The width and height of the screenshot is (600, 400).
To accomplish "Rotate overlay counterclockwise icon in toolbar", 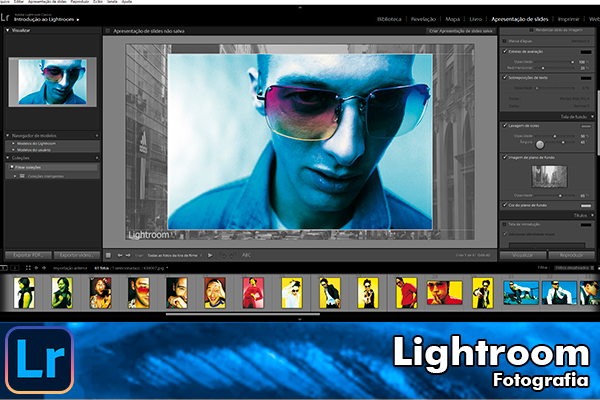I will [x=222, y=255].
